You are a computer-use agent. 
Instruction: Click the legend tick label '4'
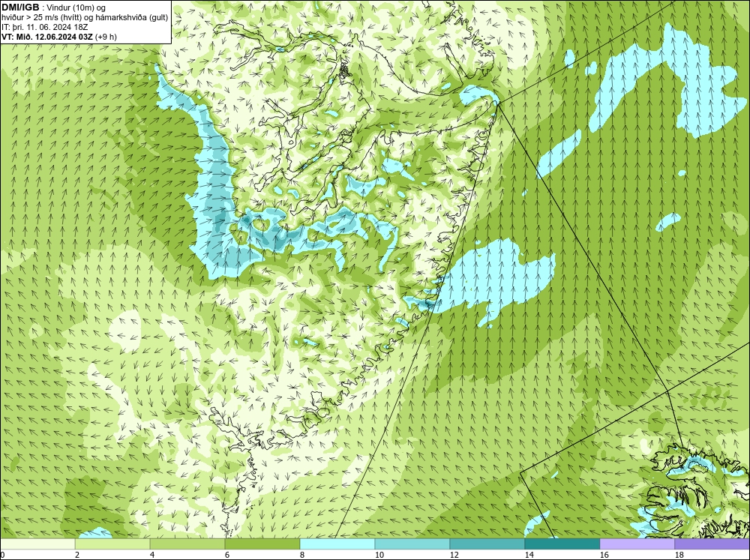click(152, 555)
